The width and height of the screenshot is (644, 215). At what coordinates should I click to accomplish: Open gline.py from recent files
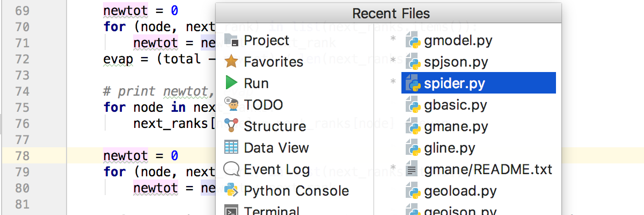tap(449, 148)
